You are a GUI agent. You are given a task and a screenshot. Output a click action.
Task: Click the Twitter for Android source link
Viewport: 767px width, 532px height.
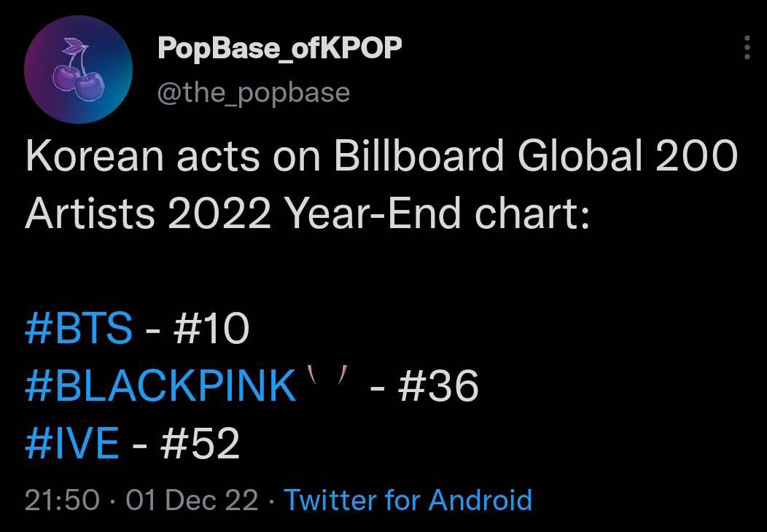[x=408, y=500]
